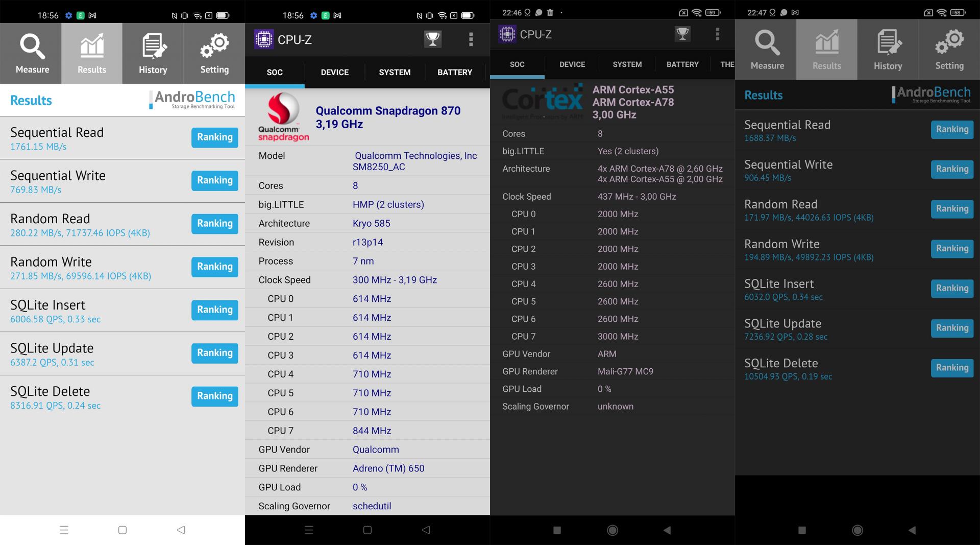Image resolution: width=980 pixels, height=545 pixels.
Task: Tap home button in light AndroBench
Action: [122, 530]
